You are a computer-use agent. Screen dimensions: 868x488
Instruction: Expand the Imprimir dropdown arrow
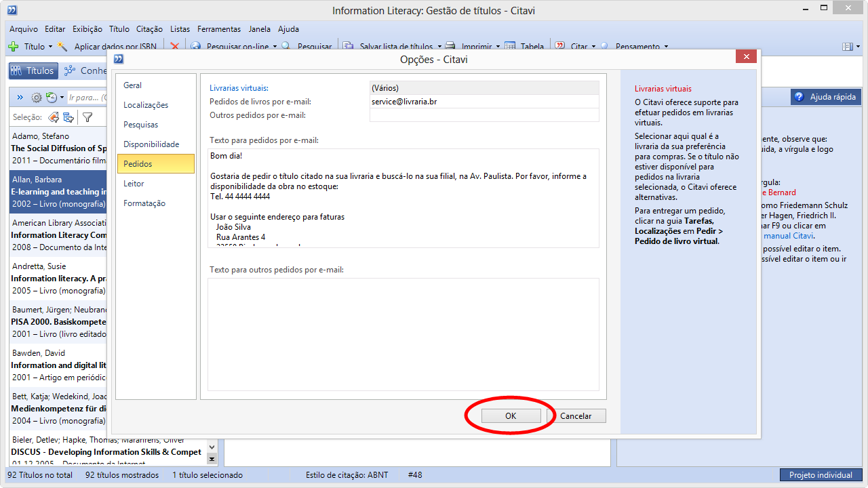click(498, 47)
